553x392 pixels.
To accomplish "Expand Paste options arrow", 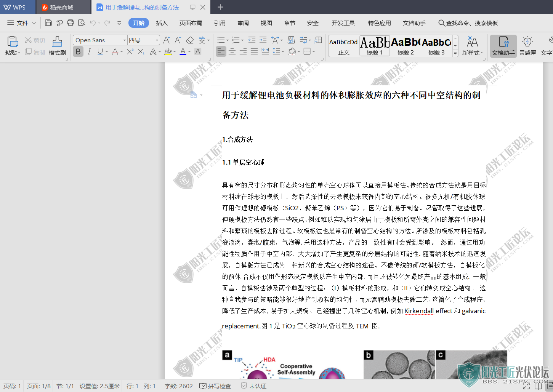I will click(19, 53).
